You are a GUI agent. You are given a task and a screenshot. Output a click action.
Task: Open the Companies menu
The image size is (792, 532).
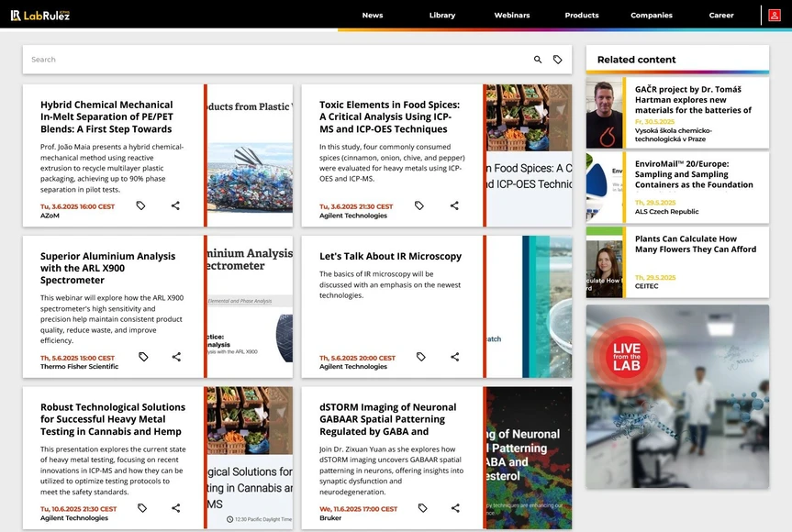pyautogui.click(x=651, y=16)
